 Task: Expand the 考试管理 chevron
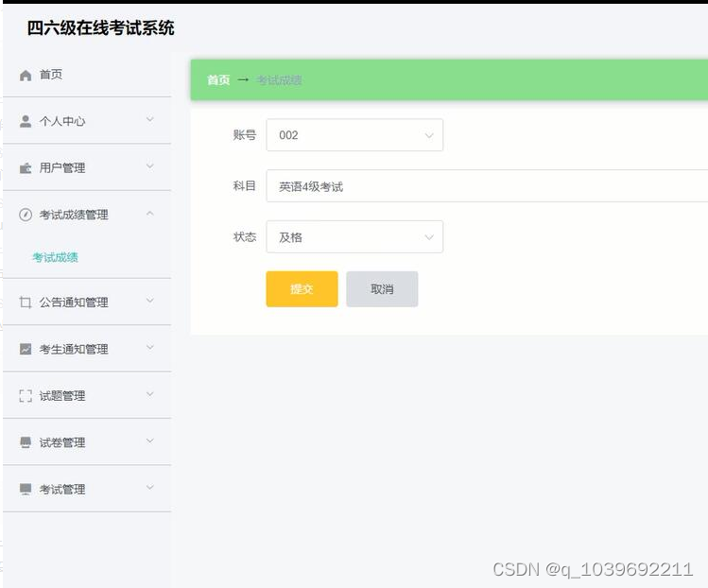point(150,487)
